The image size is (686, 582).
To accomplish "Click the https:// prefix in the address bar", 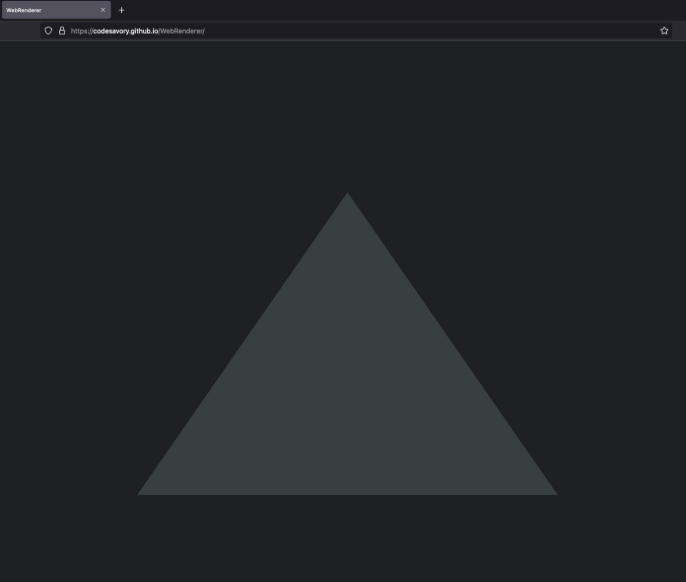I will pyautogui.click(x=81, y=31).
